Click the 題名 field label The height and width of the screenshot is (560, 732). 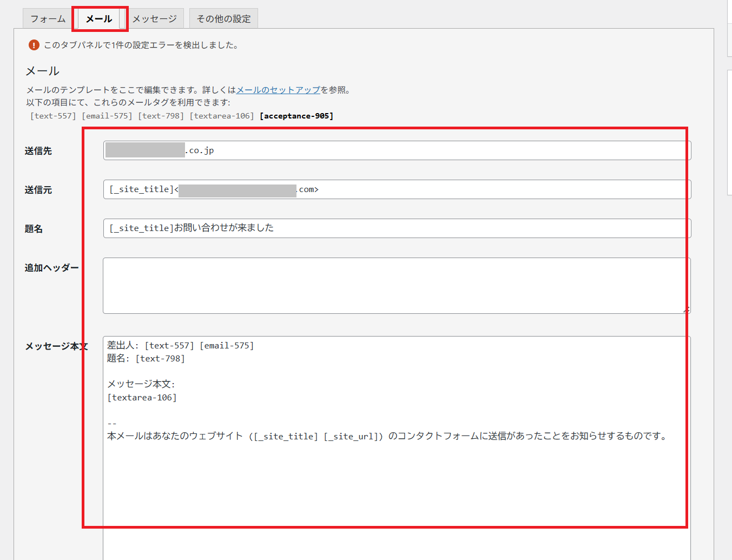click(x=34, y=229)
